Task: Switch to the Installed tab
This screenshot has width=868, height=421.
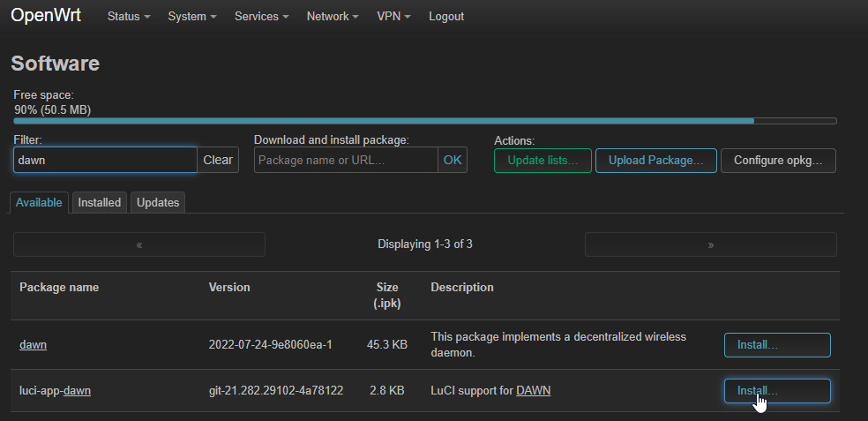Action: [x=100, y=203]
